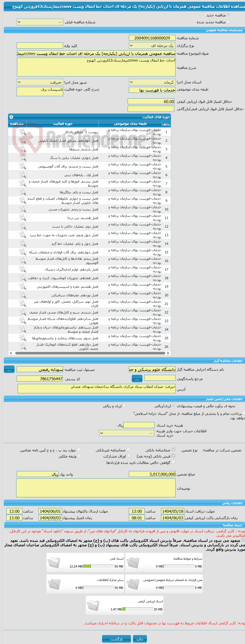The height and width of the screenshot is (644, 245).
Task: Click the اسناد ارزیابی کیفی size progress bar
Action: 138,609
